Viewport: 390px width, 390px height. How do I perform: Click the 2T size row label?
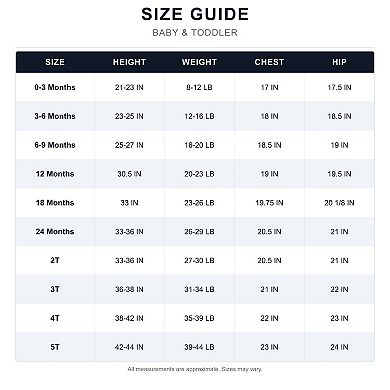click(55, 260)
